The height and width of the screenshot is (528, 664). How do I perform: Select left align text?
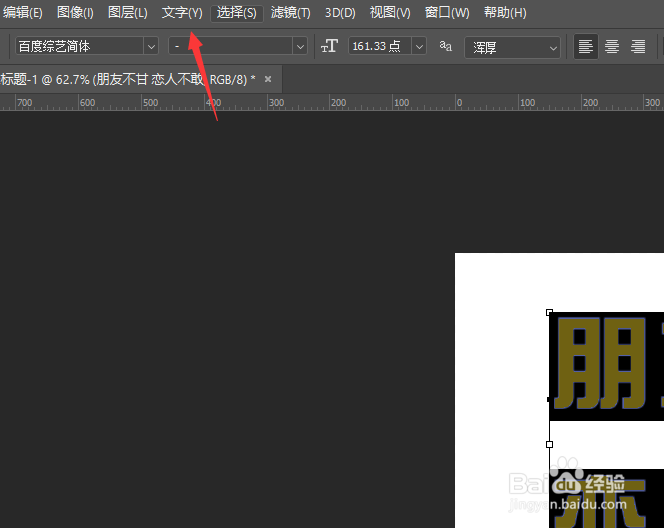click(586, 46)
